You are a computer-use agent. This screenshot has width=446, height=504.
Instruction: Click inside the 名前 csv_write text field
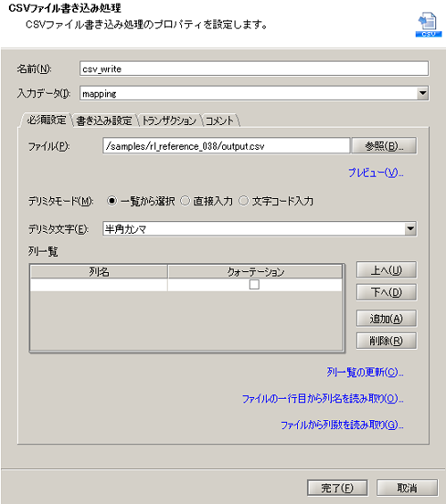tap(254, 69)
